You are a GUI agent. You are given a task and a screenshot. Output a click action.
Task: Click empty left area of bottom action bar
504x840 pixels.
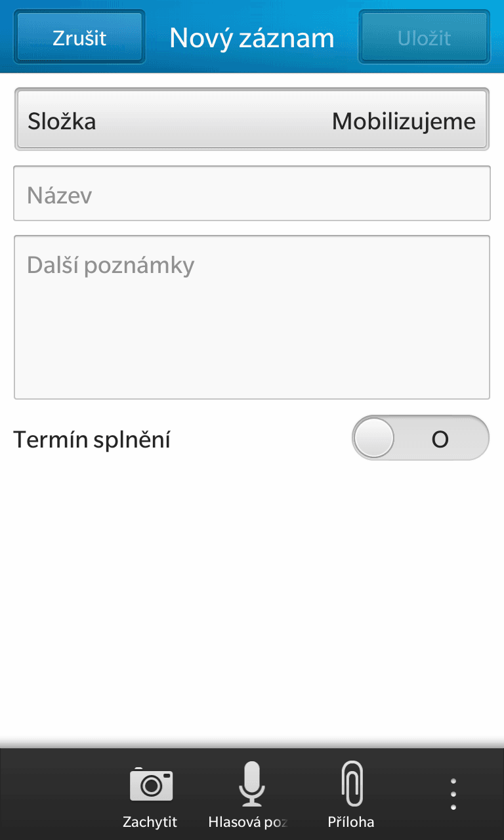[52, 794]
